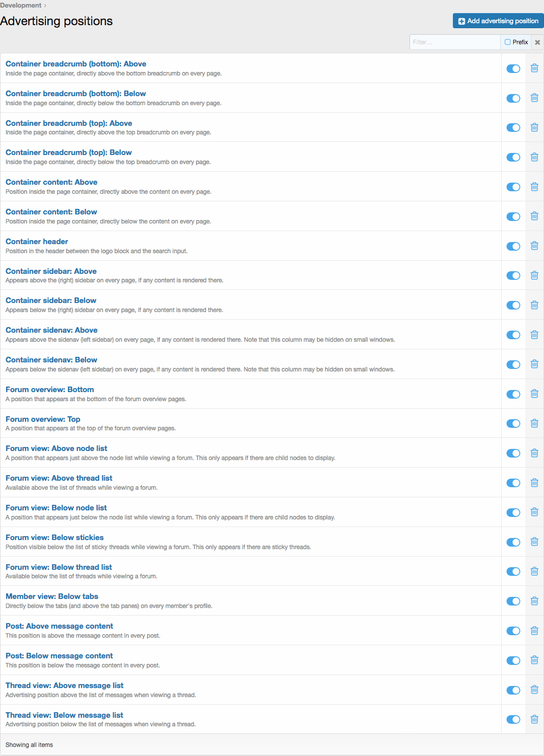Screen dimensions: 544x756
Task: Open Container header position
Action: (x=37, y=242)
